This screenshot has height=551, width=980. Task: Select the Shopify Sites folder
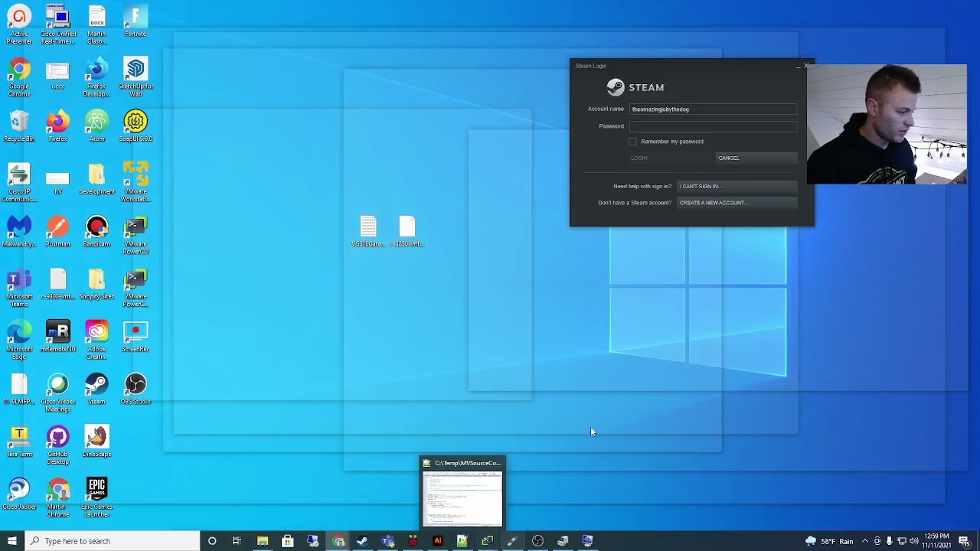click(96, 284)
